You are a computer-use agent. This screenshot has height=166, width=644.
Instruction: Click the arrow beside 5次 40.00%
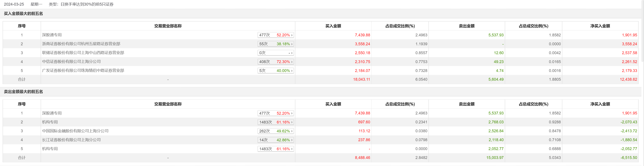pyautogui.click(x=291, y=71)
